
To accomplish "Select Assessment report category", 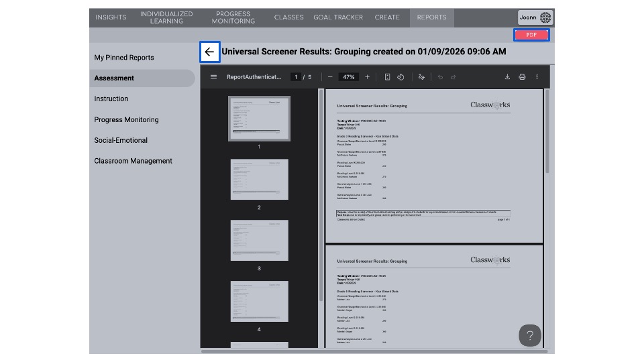I will 142,78.
